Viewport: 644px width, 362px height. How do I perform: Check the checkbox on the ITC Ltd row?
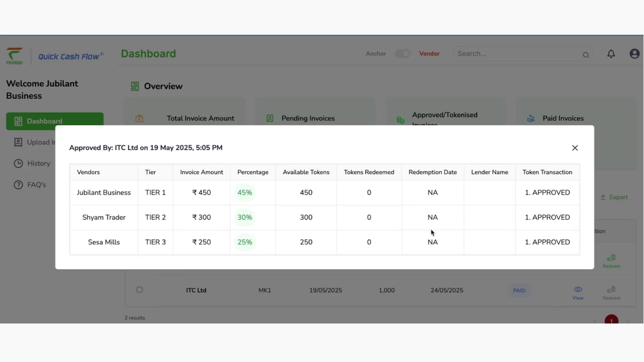click(139, 290)
